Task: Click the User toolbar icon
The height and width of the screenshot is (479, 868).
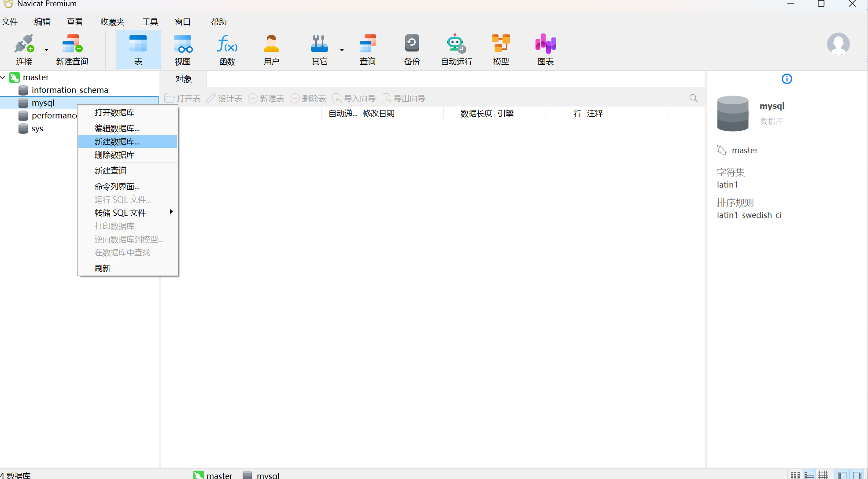Action: [x=271, y=49]
